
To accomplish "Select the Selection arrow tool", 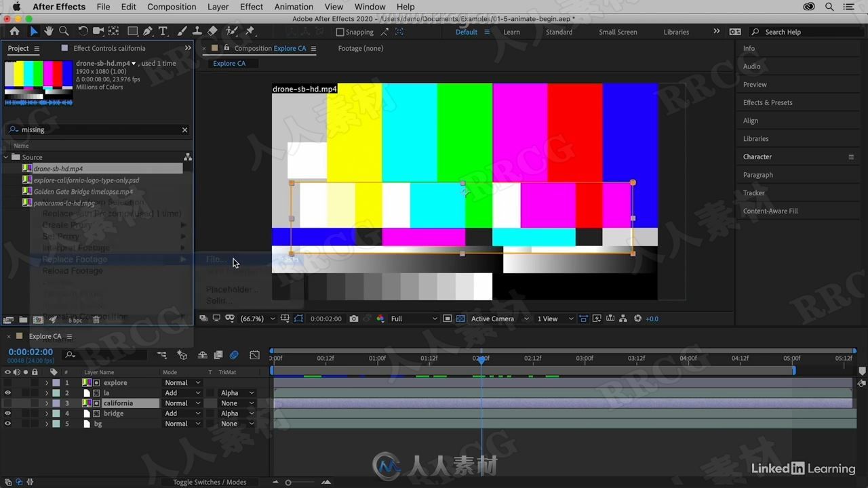I will tap(33, 31).
